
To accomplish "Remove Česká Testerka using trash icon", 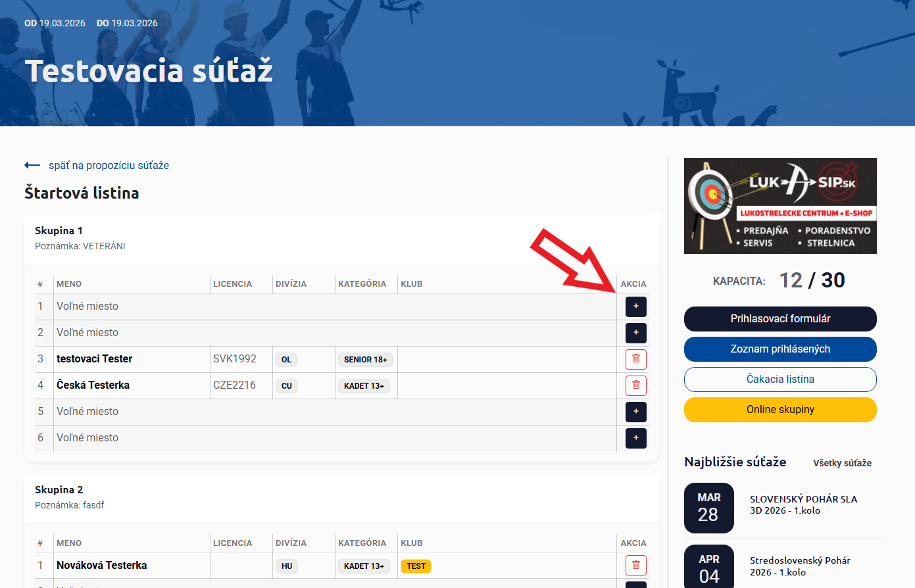I will tap(635, 385).
